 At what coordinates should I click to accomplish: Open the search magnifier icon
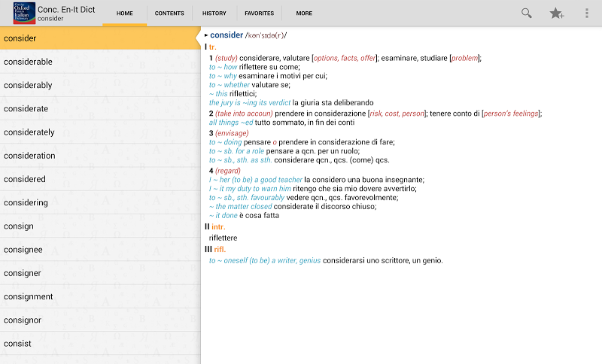click(527, 14)
